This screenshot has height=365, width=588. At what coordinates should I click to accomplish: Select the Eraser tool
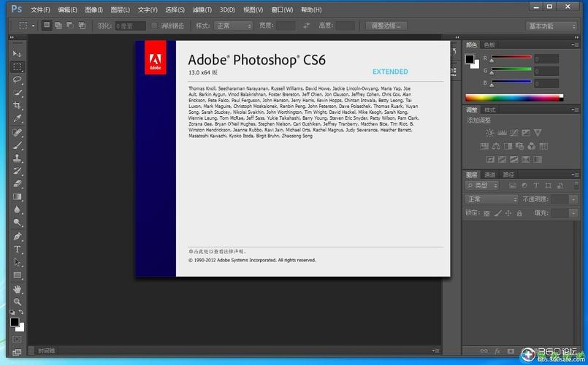point(17,184)
